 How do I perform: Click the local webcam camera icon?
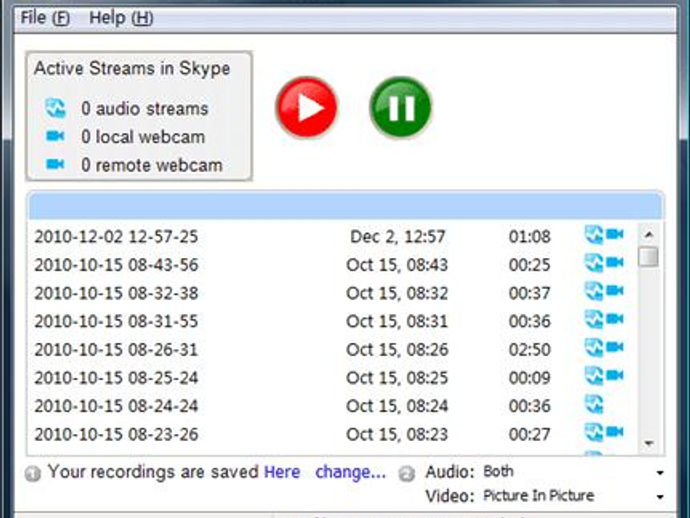click(55, 136)
